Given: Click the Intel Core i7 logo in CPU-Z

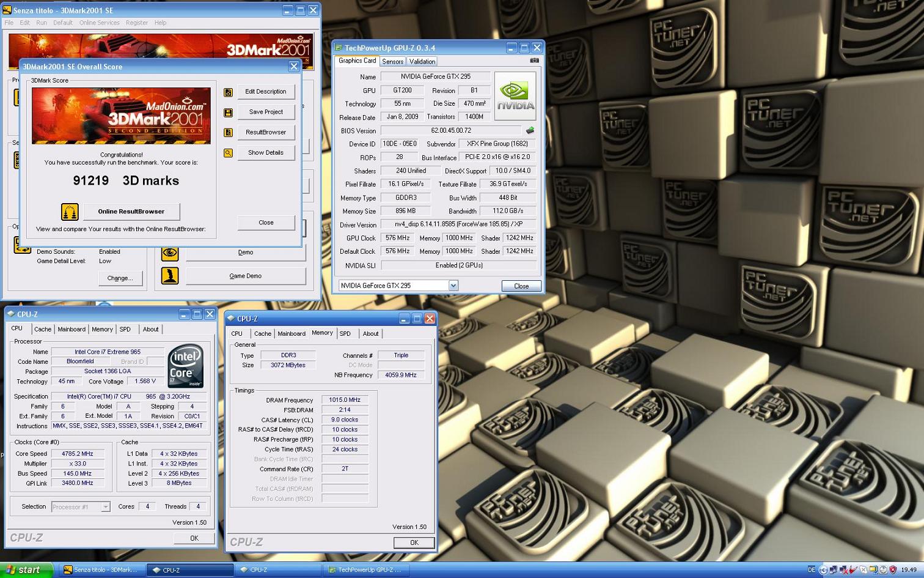Looking at the screenshot, I should [x=185, y=366].
